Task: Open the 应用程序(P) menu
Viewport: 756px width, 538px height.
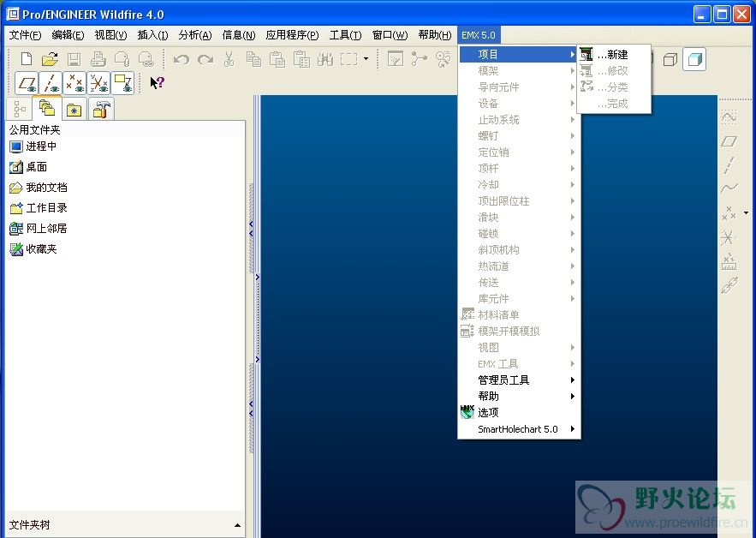Action: [292, 35]
